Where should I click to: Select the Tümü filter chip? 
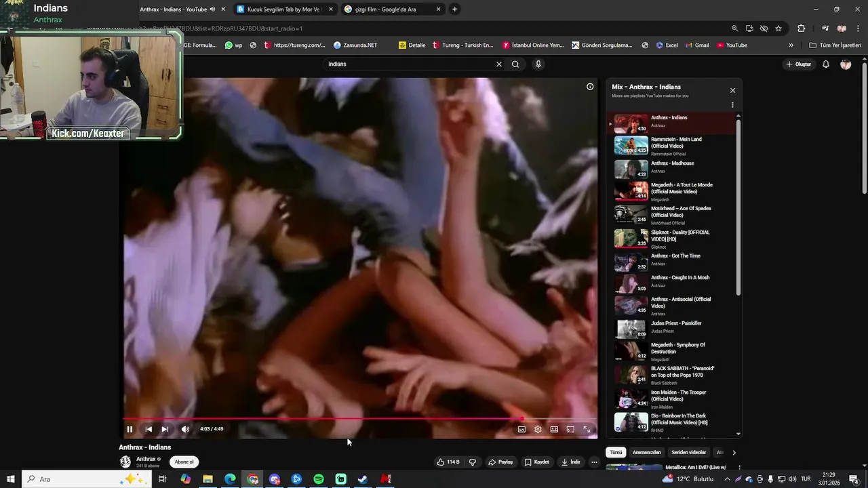point(616,452)
